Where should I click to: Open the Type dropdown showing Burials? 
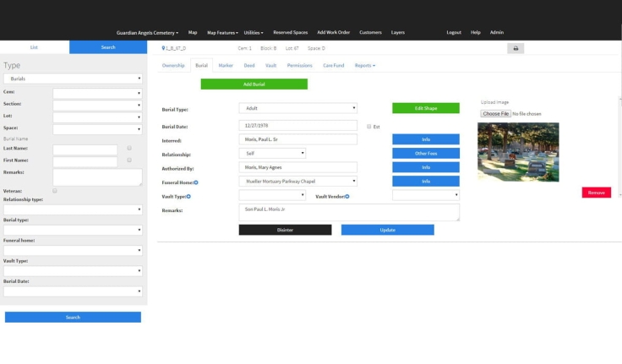tap(73, 79)
